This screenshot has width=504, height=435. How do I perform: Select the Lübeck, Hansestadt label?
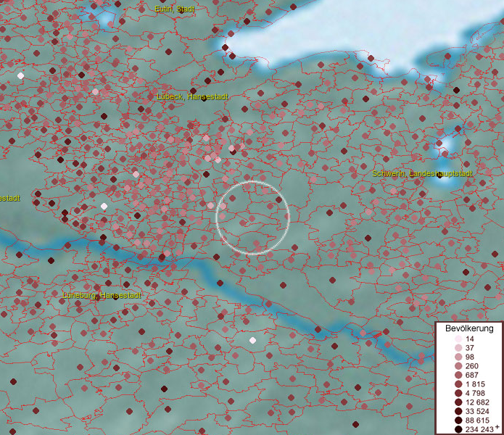click(x=193, y=96)
